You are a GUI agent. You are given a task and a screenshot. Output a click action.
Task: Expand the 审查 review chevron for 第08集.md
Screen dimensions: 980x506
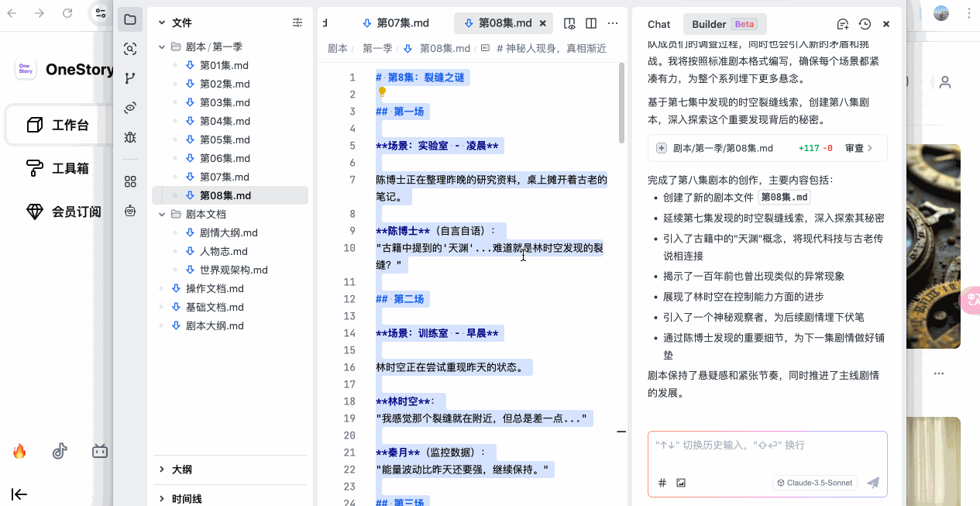(870, 148)
